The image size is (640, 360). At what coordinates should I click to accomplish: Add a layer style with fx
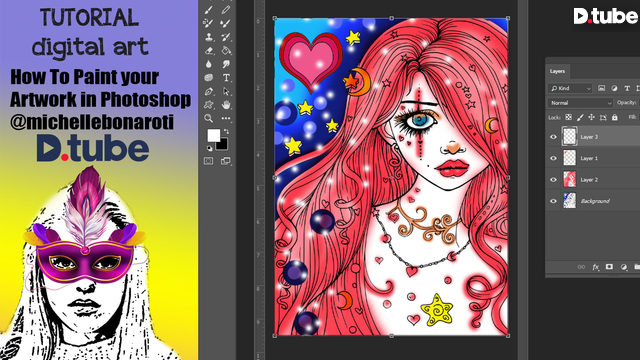tap(596, 267)
